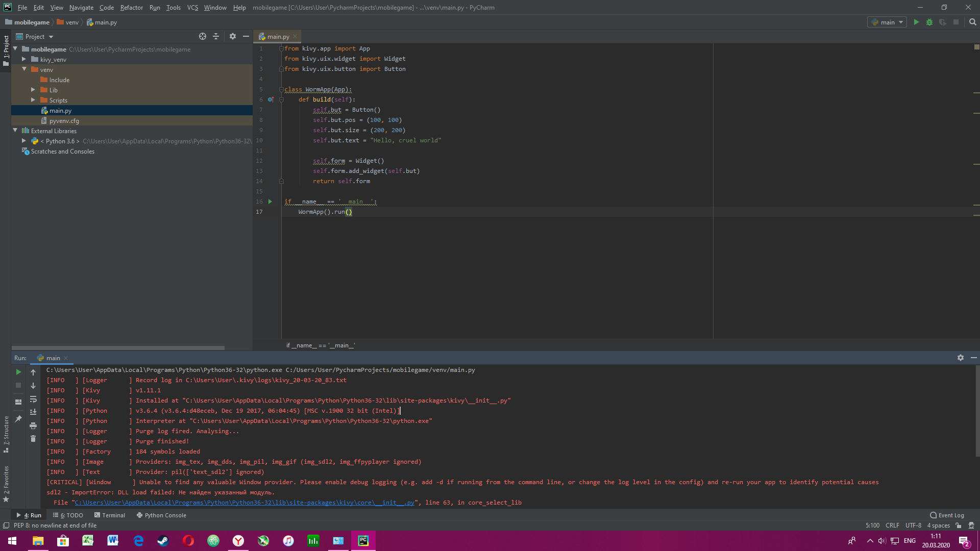Toggle the Project tool window side tab

[6, 51]
